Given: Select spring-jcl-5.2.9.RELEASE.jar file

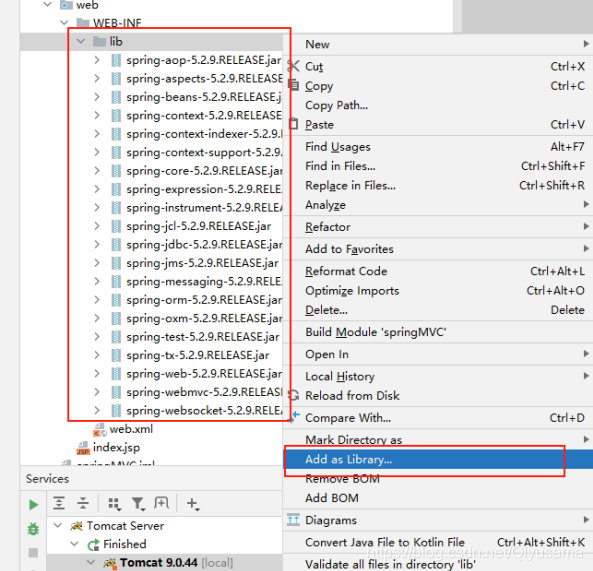Looking at the screenshot, I should [199, 226].
